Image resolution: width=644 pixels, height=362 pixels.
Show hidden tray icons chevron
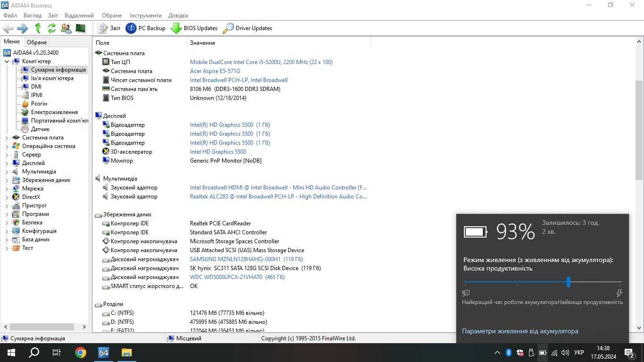[x=497, y=352]
